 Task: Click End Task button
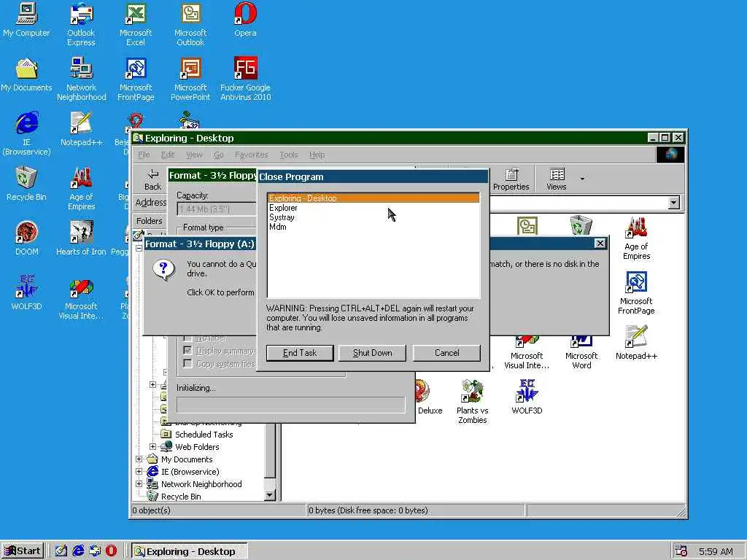pyautogui.click(x=300, y=353)
